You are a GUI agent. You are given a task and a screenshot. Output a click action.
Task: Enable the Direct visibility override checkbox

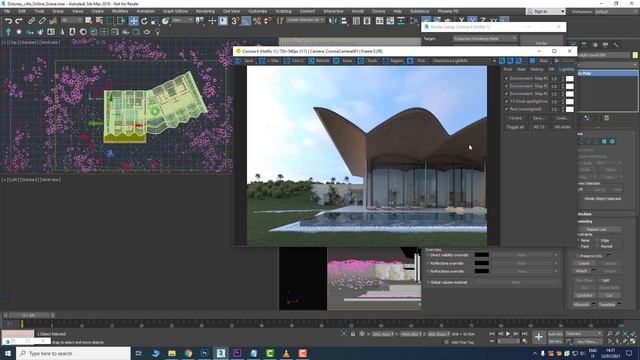point(428,255)
